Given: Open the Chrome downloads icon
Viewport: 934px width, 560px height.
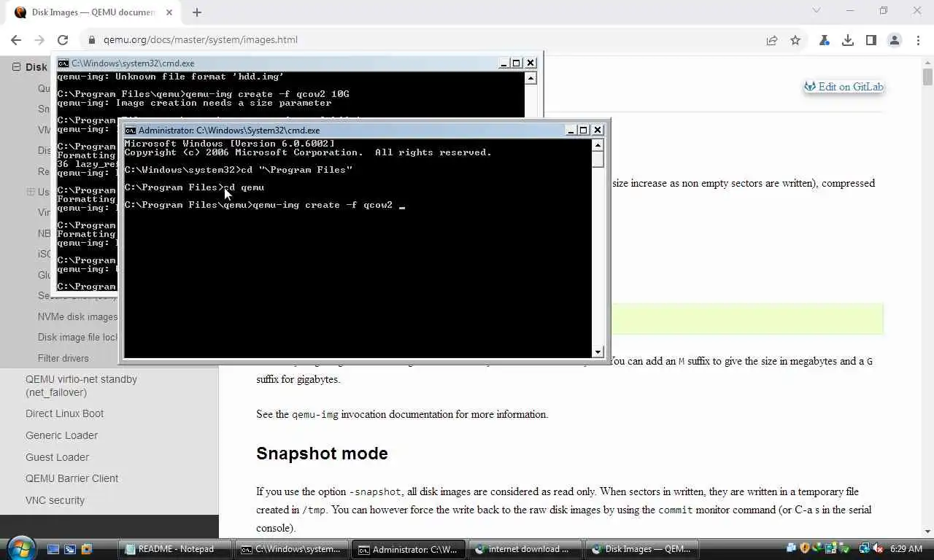Looking at the screenshot, I should 848,40.
